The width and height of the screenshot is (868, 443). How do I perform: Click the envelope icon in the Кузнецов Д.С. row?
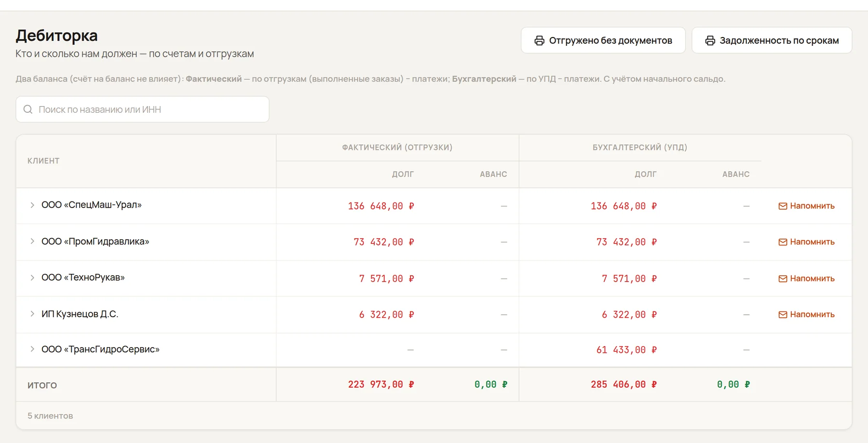click(x=783, y=315)
